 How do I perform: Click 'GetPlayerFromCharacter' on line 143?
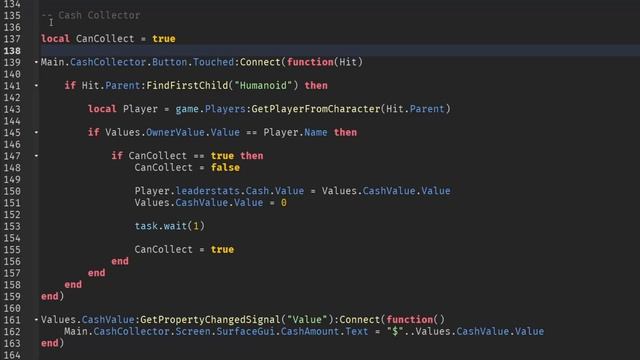[x=316, y=109]
